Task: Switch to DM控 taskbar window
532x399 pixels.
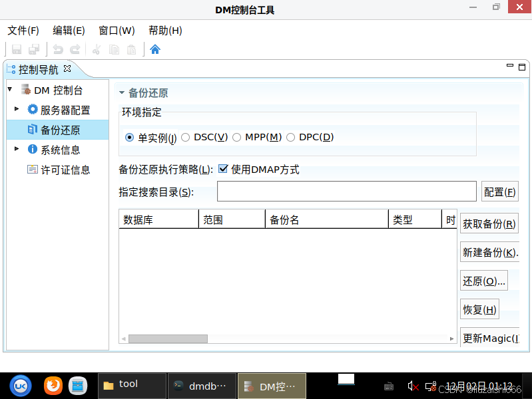Action: (272, 386)
